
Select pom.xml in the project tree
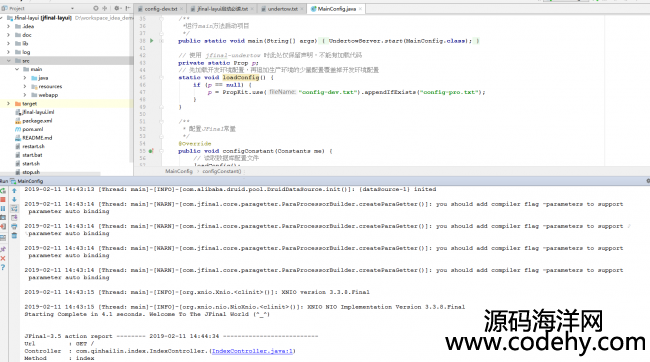point(32,129)
